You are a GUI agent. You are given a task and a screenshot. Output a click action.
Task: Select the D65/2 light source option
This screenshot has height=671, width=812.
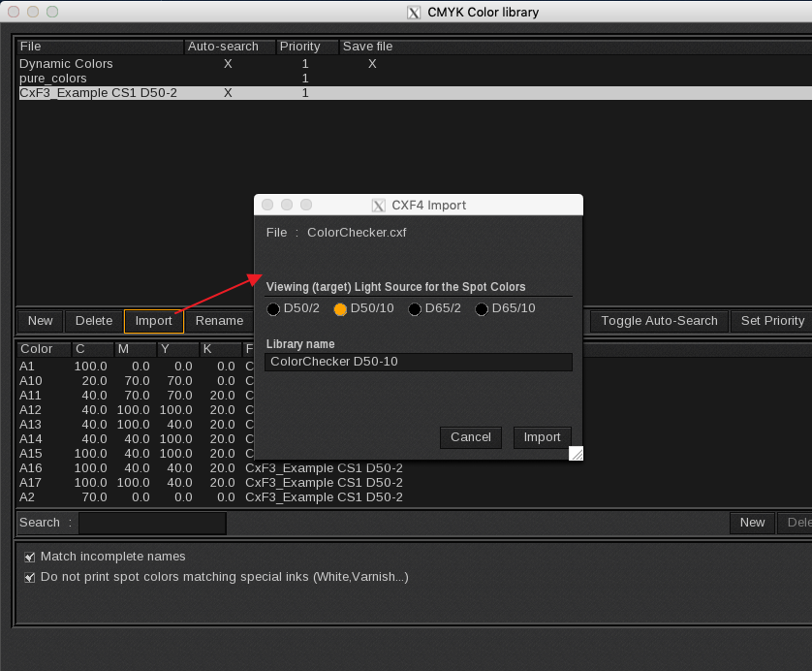pyautogui.click(x=415, y=309)
